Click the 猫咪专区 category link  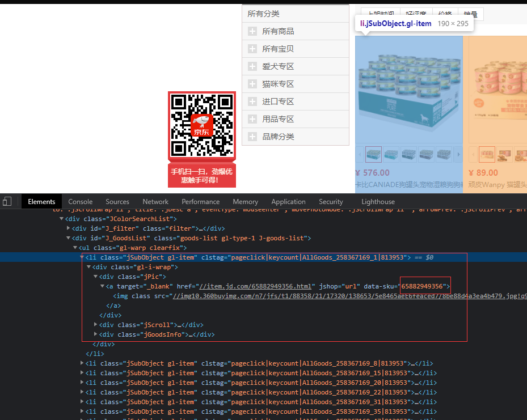coord(278,84)
